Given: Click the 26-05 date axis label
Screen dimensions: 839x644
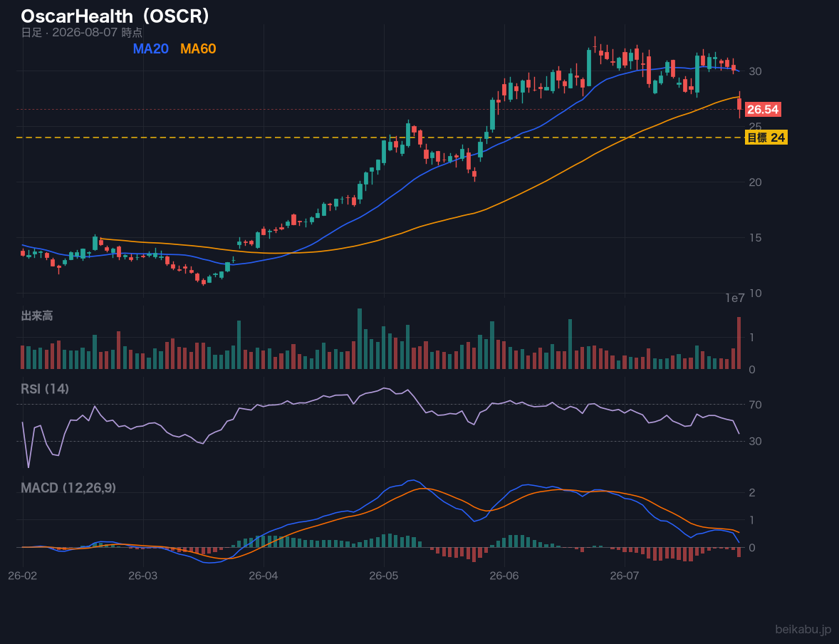Looking at the screenshot, I should 384,576.
